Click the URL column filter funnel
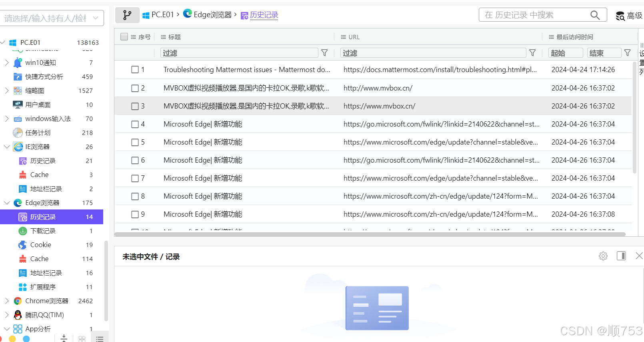This screenshot has width=644, height=342. (x=532, y=53)
